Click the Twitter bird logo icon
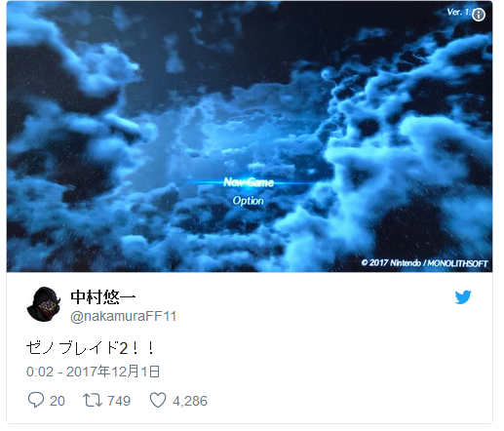Image resolution: width=504 pixels, height=431 pixels. tap(463, 297)
